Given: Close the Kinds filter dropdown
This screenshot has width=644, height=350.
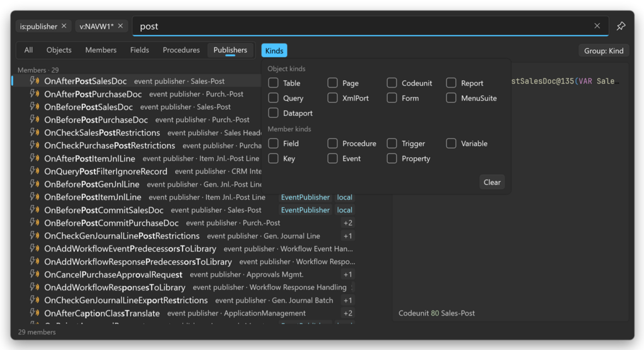Looking at the screenshot, I should [x=274, y=51].
